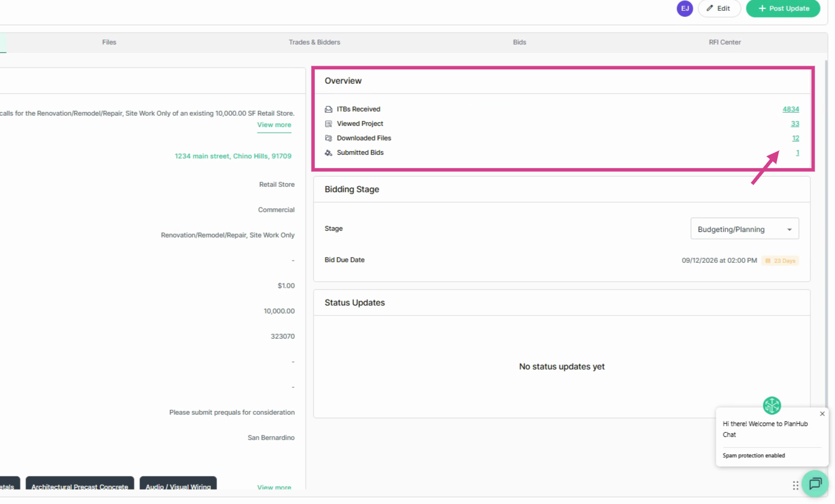The width and height of the screenshot is (835, 504).
Task: Click the $1.00 value
Action: pyautogui.click(x=286, y=286)
